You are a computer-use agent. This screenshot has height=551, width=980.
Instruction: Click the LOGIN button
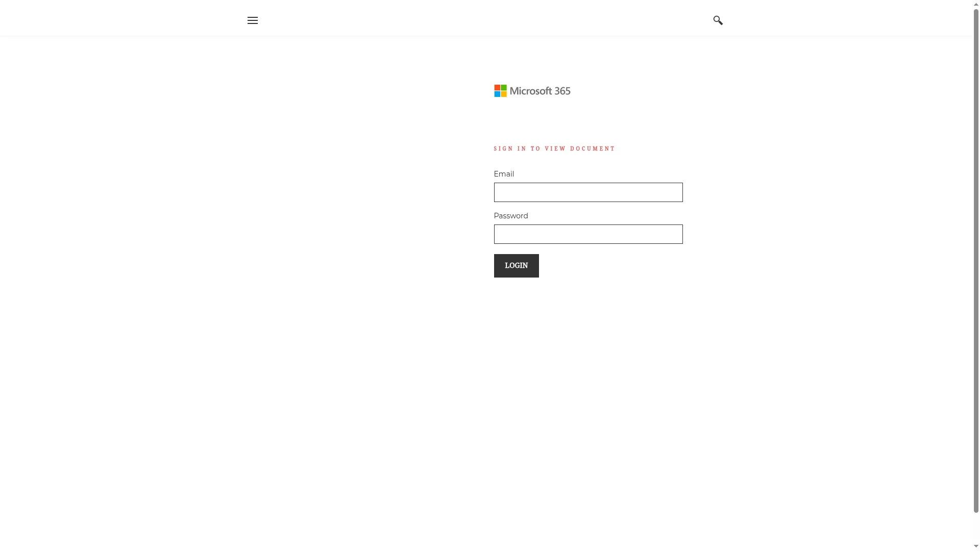[x=516, y=266]
